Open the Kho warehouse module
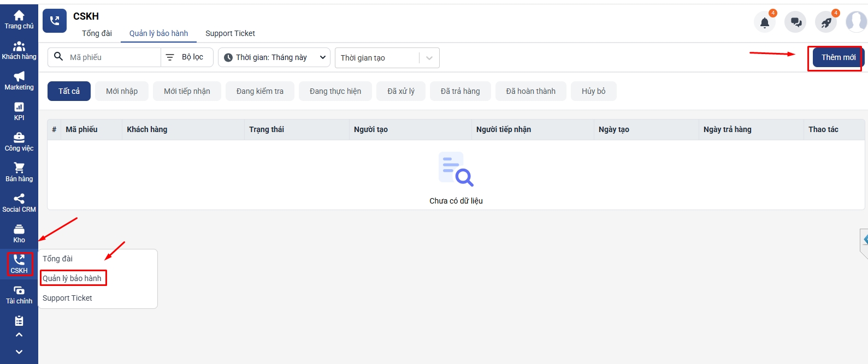 19,234
